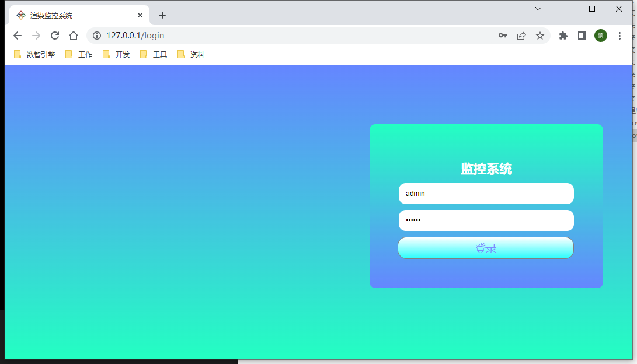Share this page icon
The image size is (637, 364).
(x=521, y=36)
